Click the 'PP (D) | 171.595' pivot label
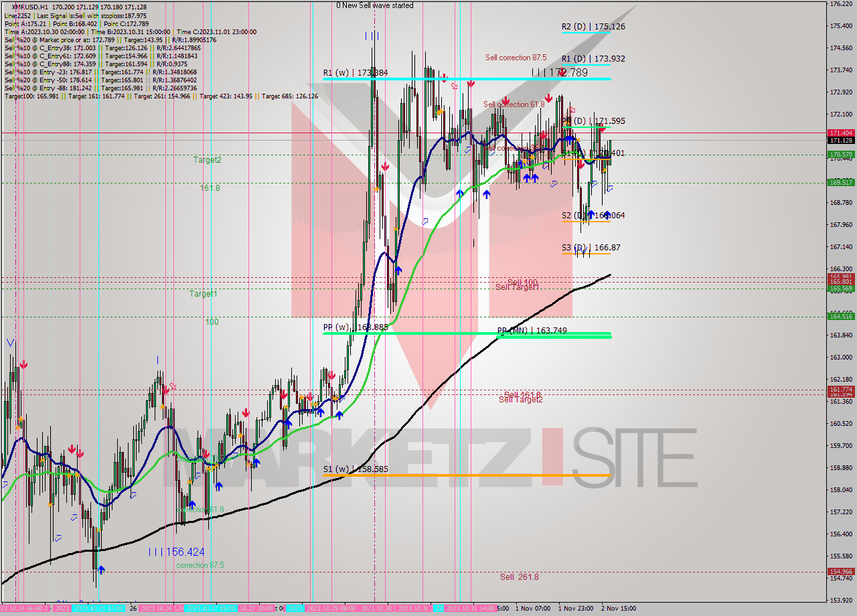This screenshot has width=857, height=616. (x=593, y=121)
